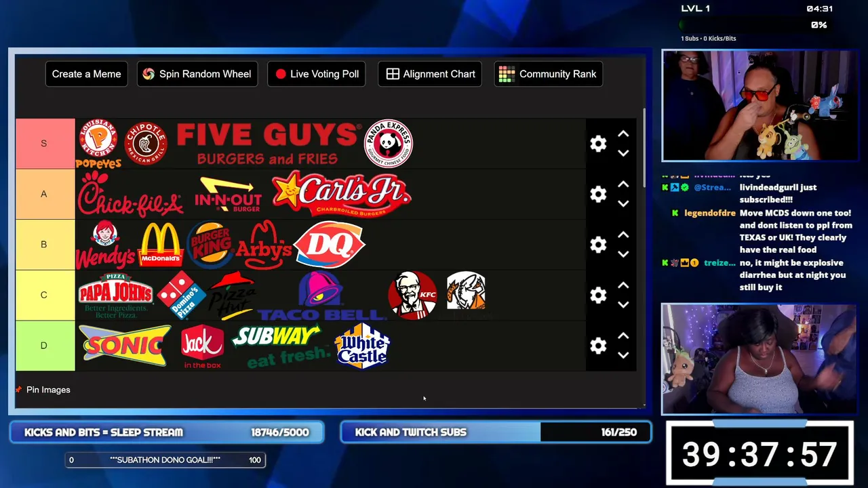Move the A tier row up
The image size is (868, 488).
(623, 184)
